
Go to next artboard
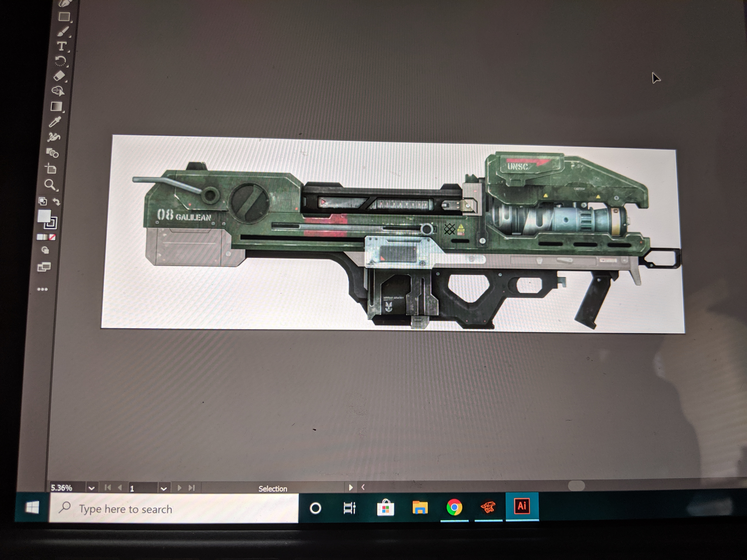[179, 488]
